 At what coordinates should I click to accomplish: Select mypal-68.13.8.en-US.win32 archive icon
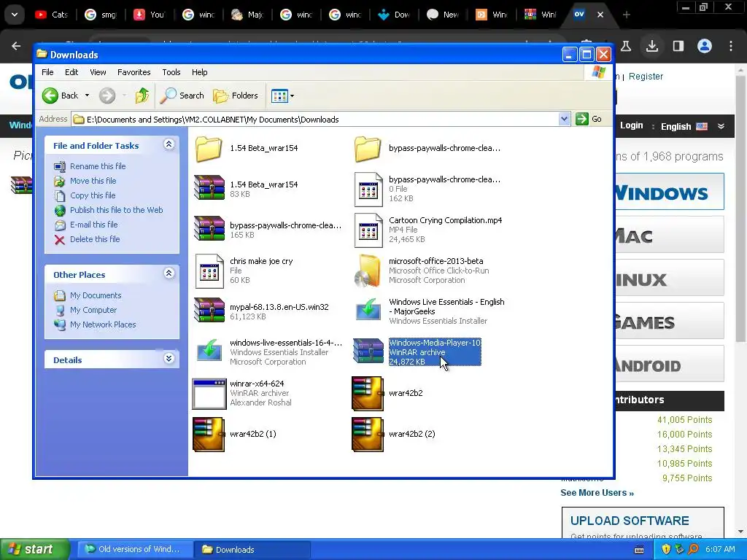(209, 310)
